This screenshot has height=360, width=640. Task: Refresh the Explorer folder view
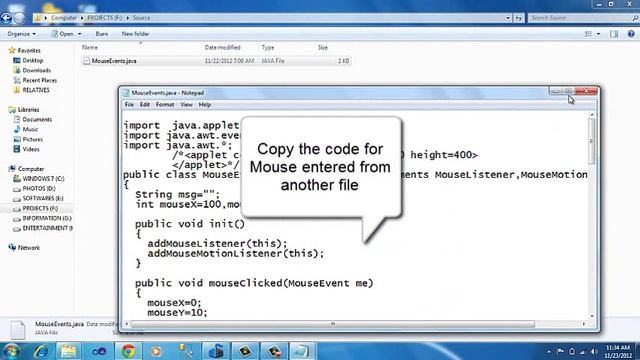[x=518, y=18]
